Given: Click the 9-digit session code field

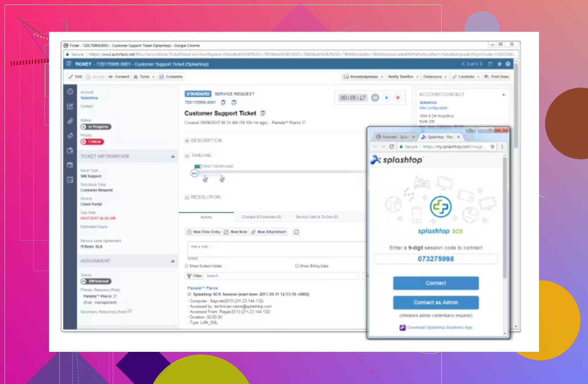Looking at the screenshot, I should point(436,259).
